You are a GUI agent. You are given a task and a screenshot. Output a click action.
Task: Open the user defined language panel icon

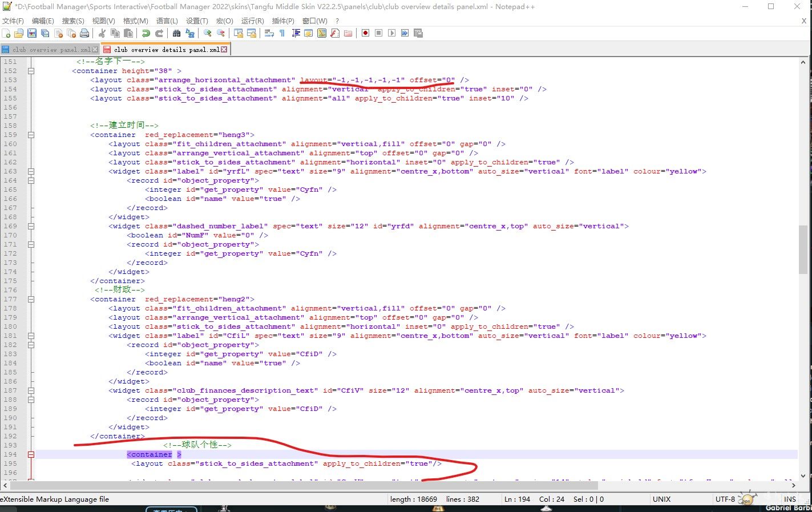(309, 33)
